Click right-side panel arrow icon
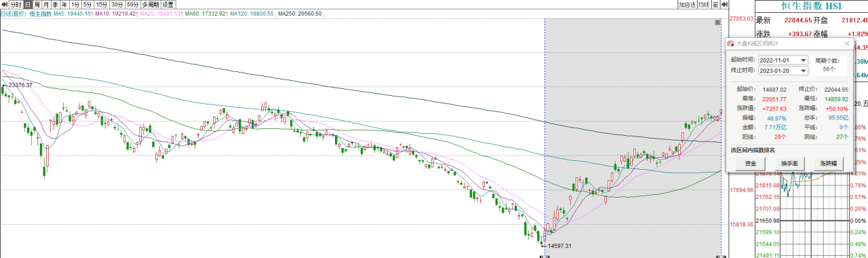This screenshot has height=258, width=868. pyautogui.click(x=724, y=4)
